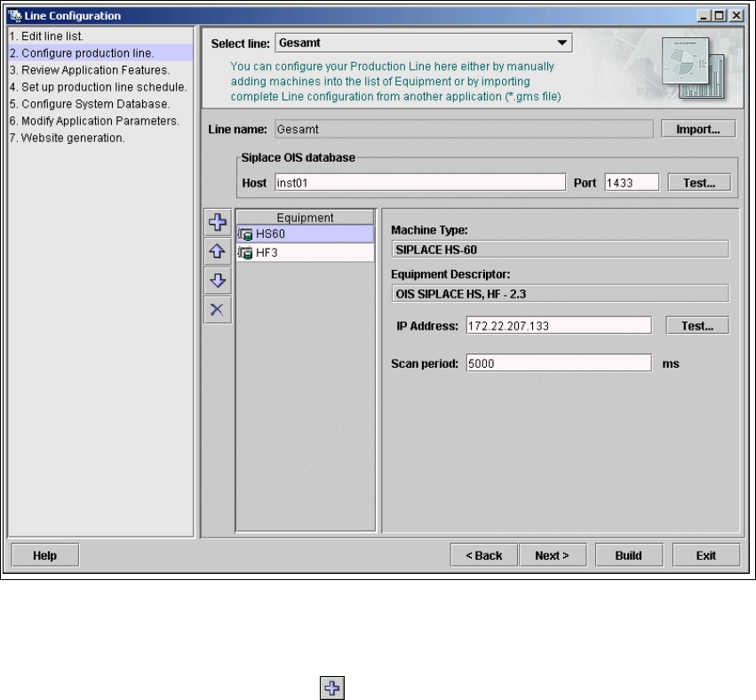Close the Line Configuration window
Viewport: 756px width, 700px height.
tap(736, 16)
